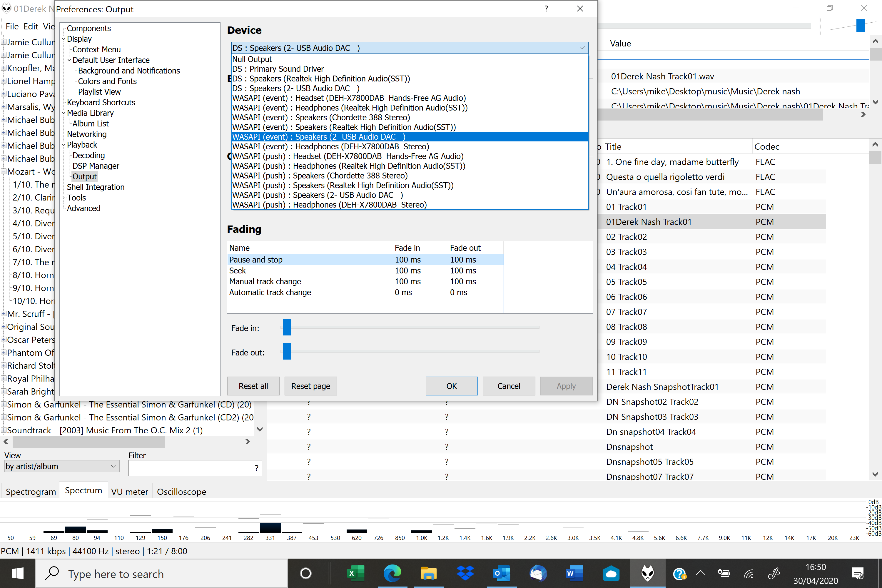Open File Explorer from the taskbar
The image size is (882, 588).
428,573
